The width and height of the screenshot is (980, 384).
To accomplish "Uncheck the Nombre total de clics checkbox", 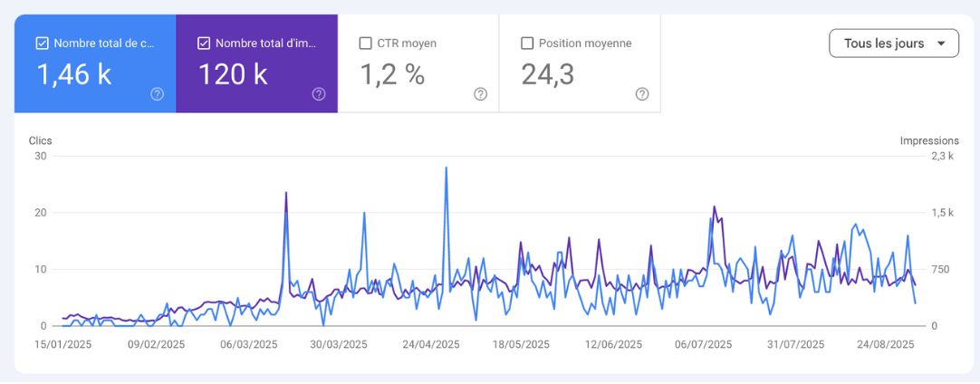I will coord(43,43).
